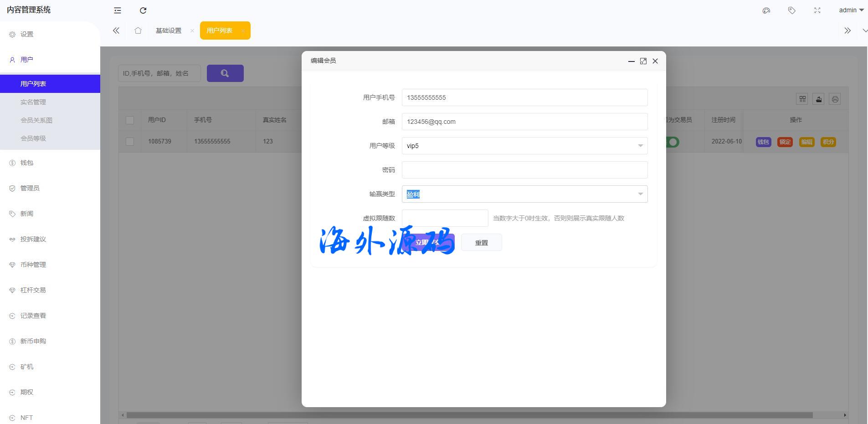Toggle the trader status green switch

(672, 142)
